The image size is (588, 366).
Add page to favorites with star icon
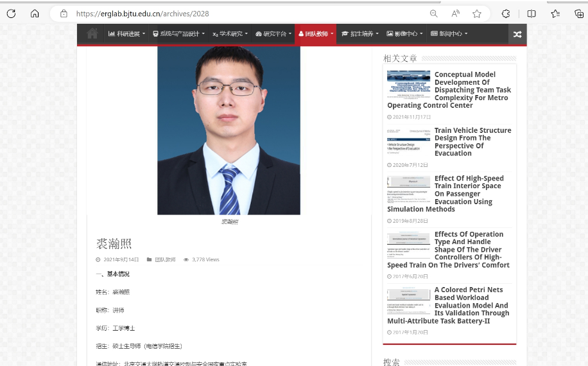[x=477, y=13]
